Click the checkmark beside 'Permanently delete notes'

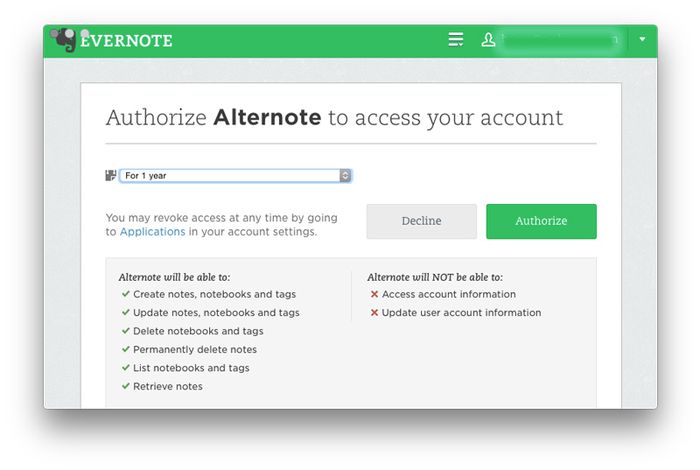pyautogui.click(x=125, y=349)
